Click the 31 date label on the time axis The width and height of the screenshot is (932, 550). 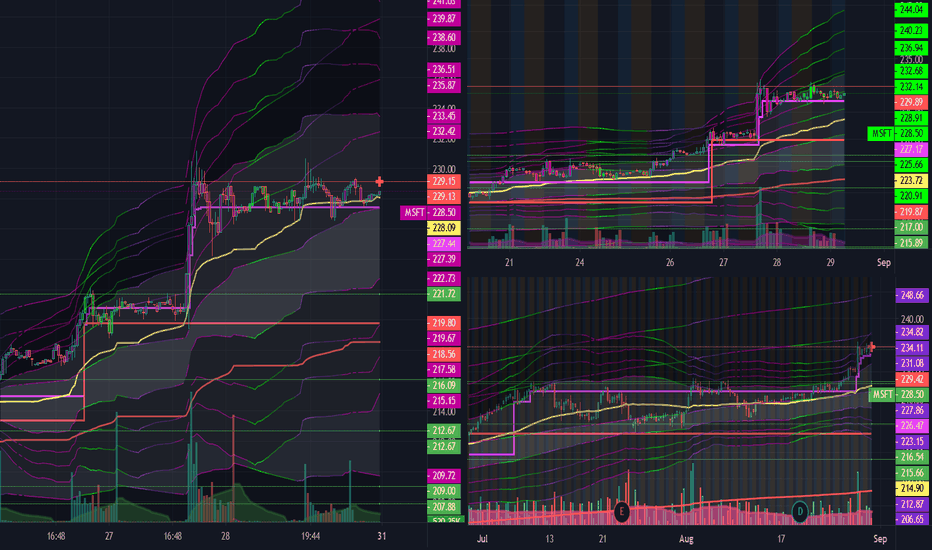(382, 536)
